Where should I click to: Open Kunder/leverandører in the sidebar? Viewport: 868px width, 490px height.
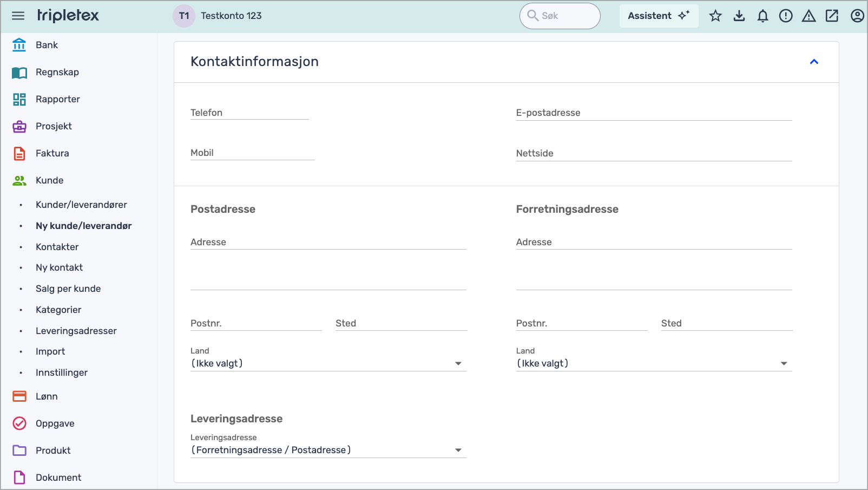click(x=81, y=205)
